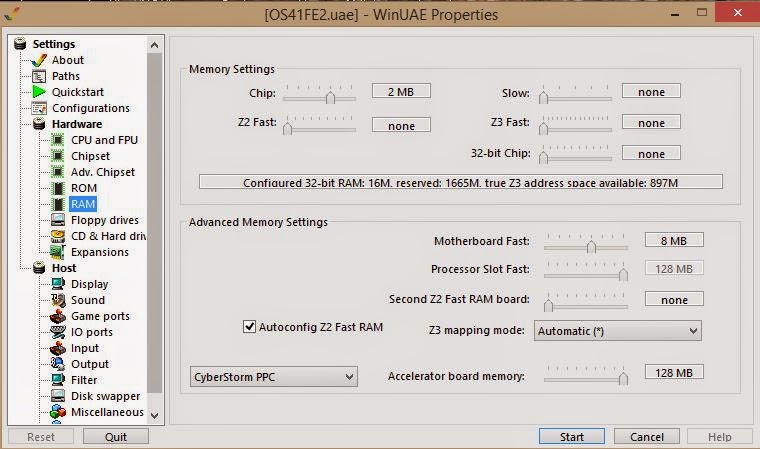Click the Chip memory slider thumb
Image resolution: width=760 pixels, height=449 pixels.
point(330,97)
